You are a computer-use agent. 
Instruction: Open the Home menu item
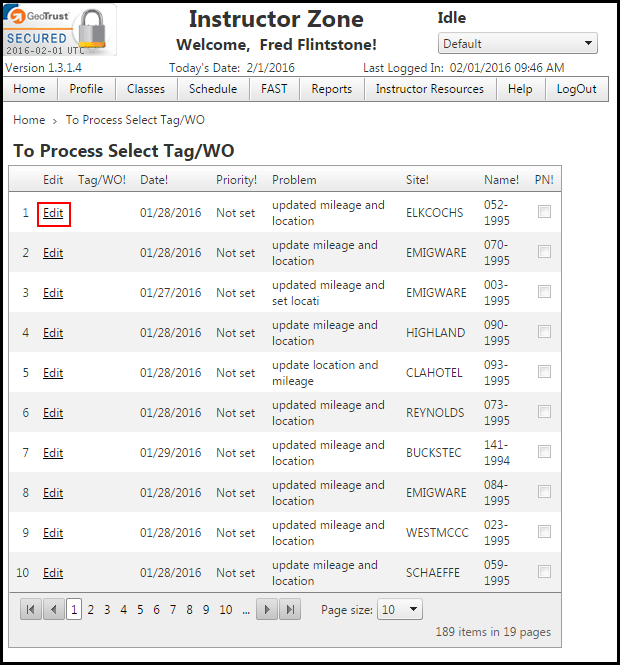click(x=29, y=89)
